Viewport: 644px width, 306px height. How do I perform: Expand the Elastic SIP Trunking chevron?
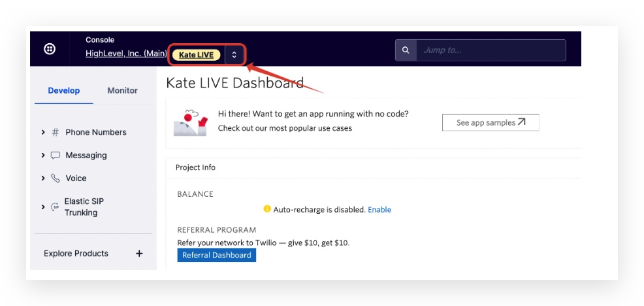coord(43,207)
